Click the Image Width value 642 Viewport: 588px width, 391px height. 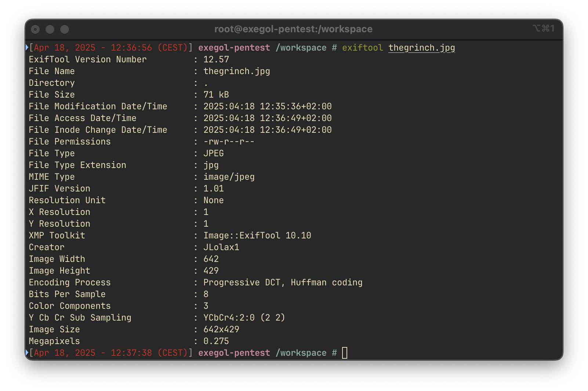click(x=211, y=259)
